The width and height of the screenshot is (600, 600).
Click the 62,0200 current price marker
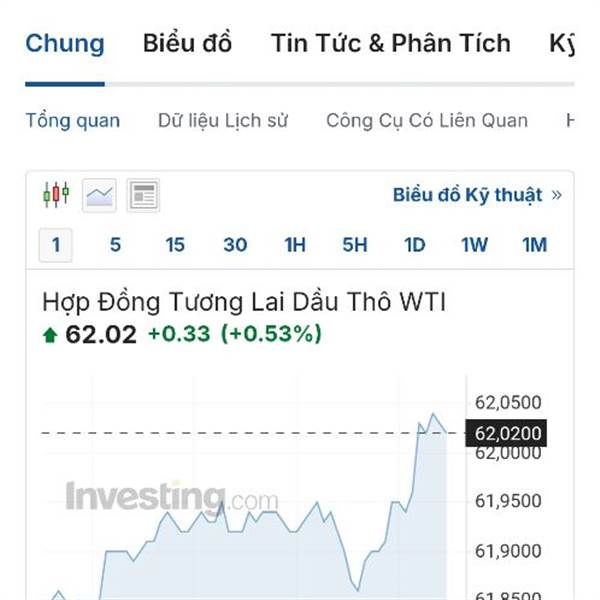click(x=509, y=434)
